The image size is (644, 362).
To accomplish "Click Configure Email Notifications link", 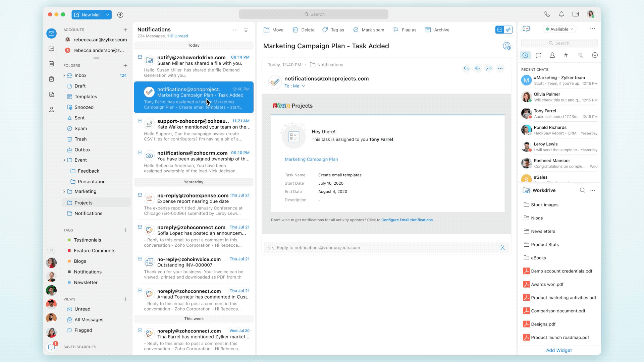I will click(407, 220).
